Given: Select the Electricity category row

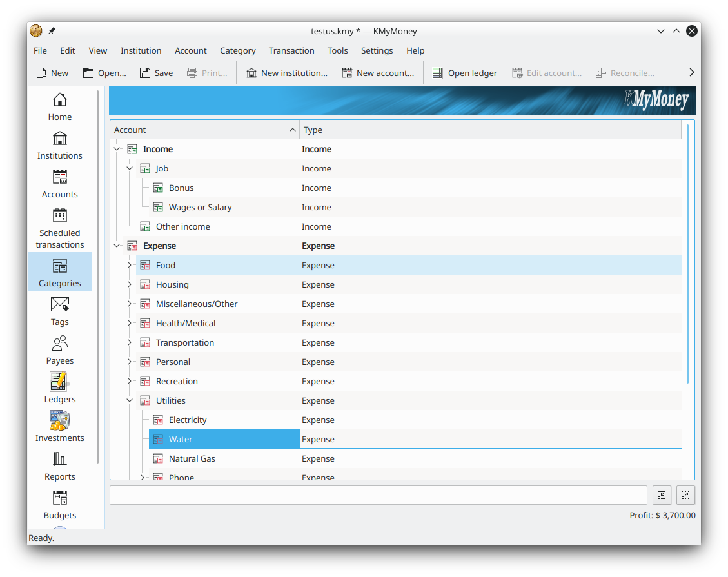Looking at the screenshot, I should coord(188,420).
